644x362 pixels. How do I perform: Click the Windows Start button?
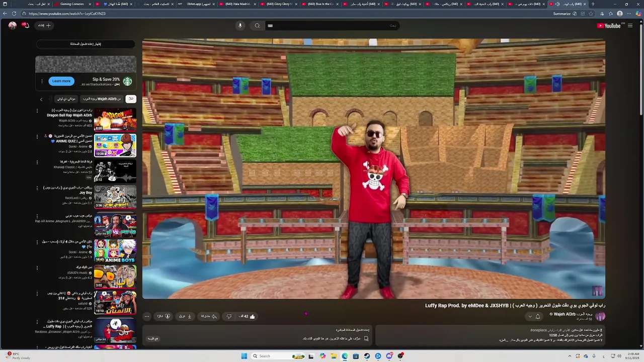point(244,356)
